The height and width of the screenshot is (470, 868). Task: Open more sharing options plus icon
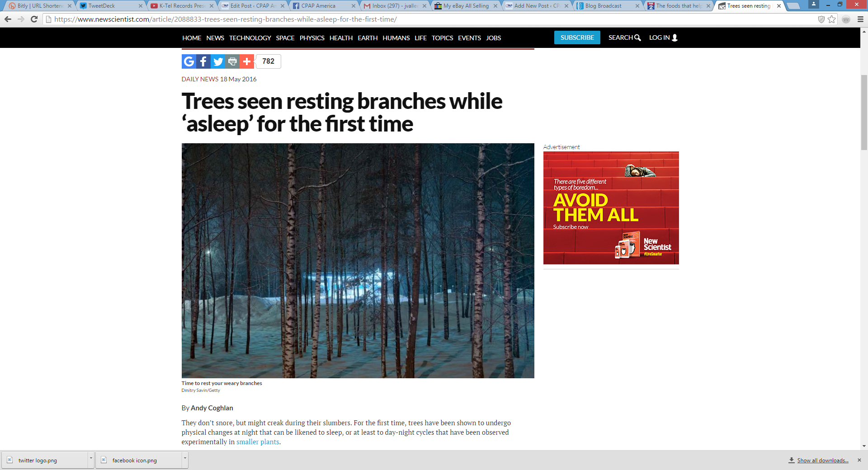point(247,61)
